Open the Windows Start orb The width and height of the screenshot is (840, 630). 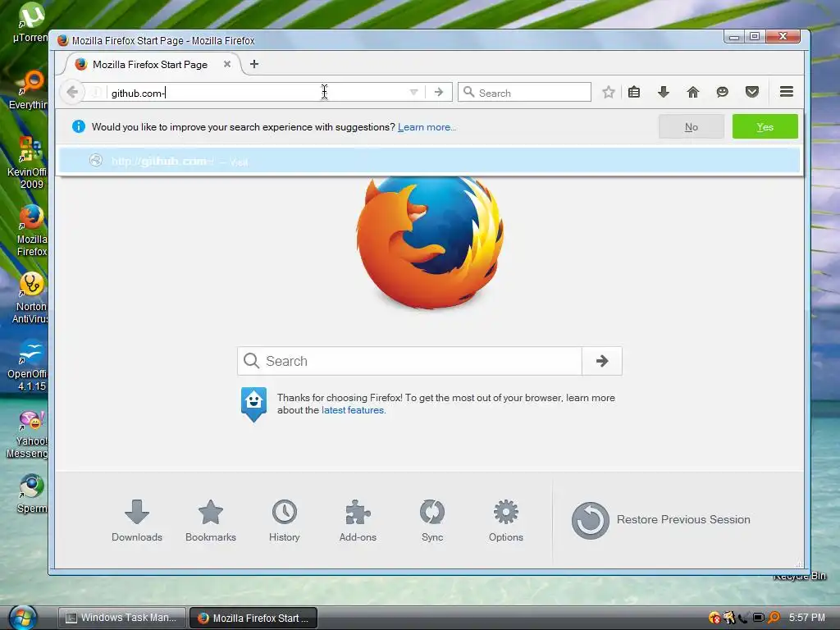(x=21, y=617)
